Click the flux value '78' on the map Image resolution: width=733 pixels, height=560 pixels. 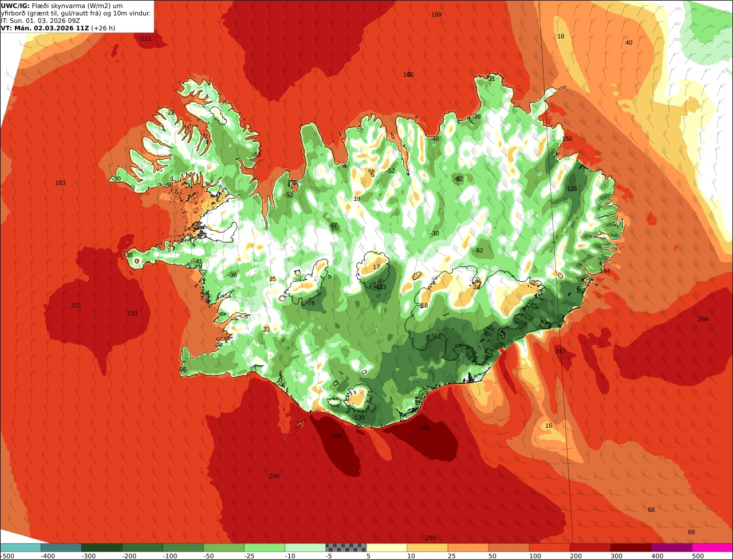point(312,303)
